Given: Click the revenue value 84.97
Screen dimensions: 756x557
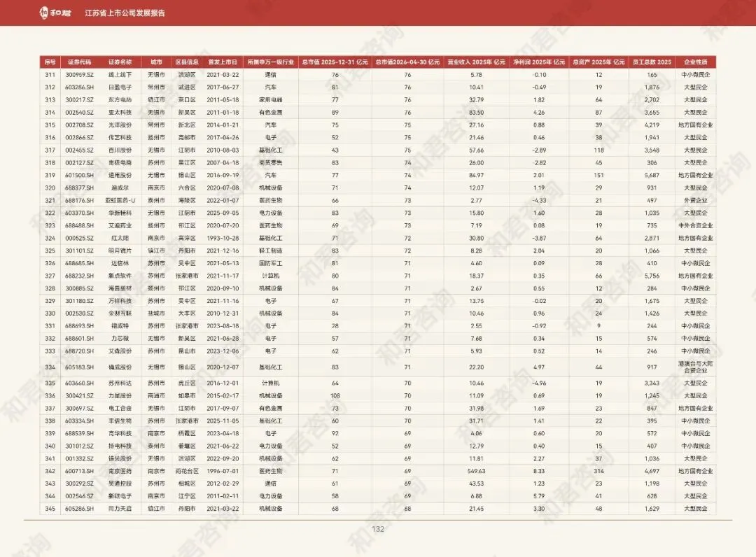Looking at the screenshot, I should point(477,176).
